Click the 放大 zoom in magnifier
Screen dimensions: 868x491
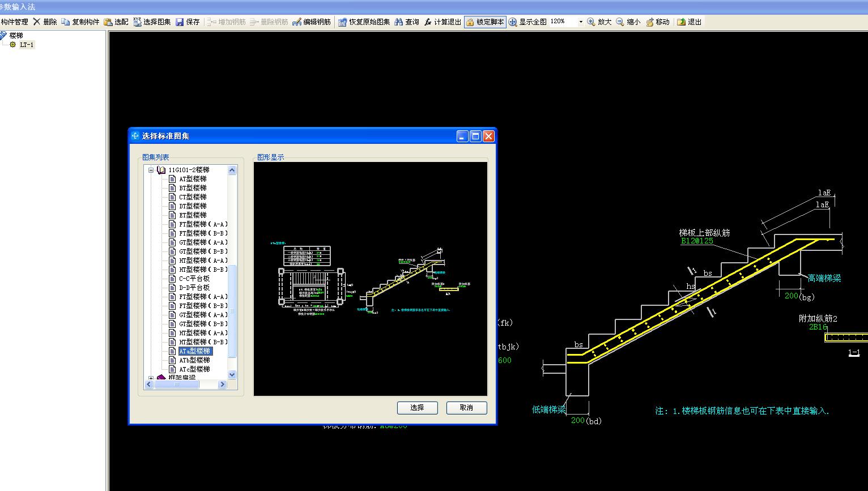591,22
